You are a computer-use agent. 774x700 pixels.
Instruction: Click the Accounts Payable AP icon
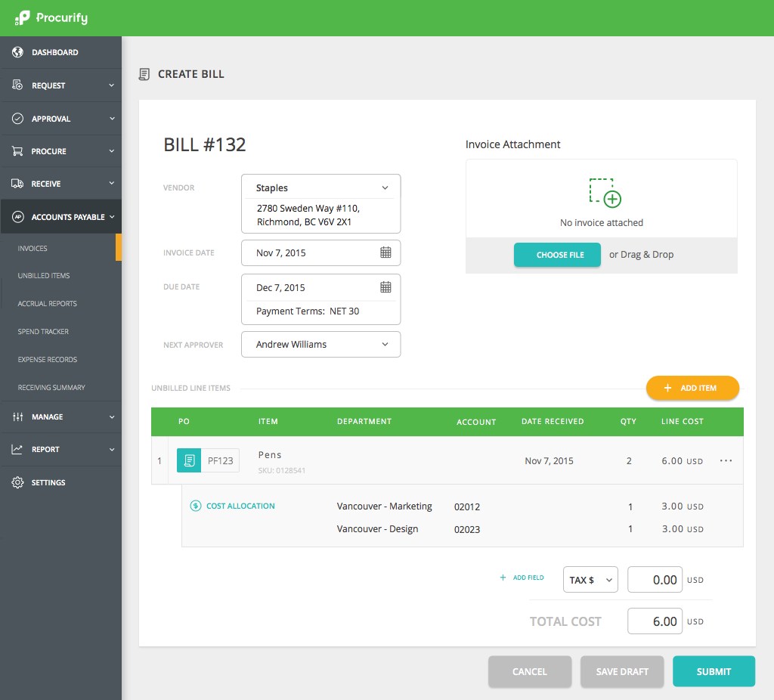coord(18,217)
